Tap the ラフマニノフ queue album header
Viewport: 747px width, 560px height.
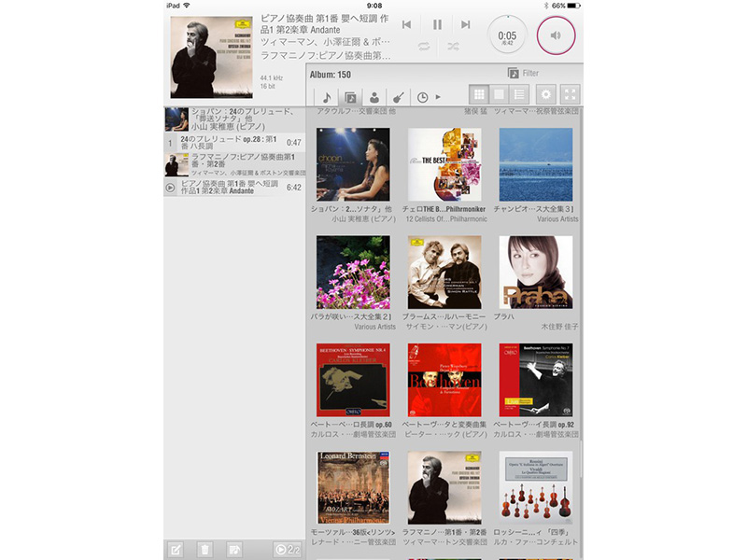pos(234,165)
